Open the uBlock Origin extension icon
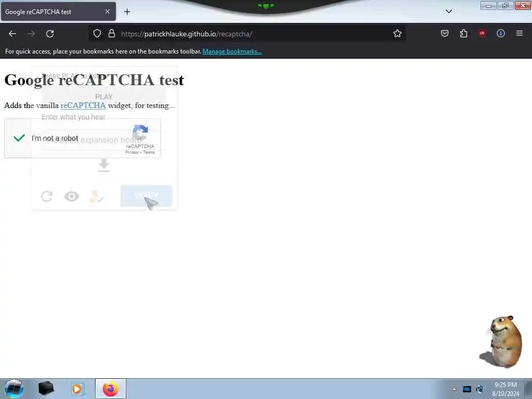 482,33
